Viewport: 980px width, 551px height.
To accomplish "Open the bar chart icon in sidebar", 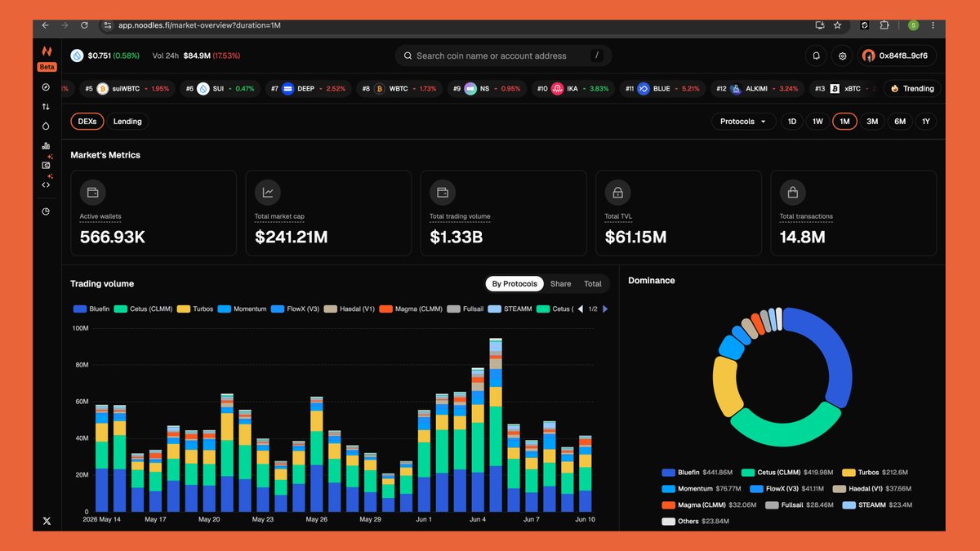I will (46, 146).
